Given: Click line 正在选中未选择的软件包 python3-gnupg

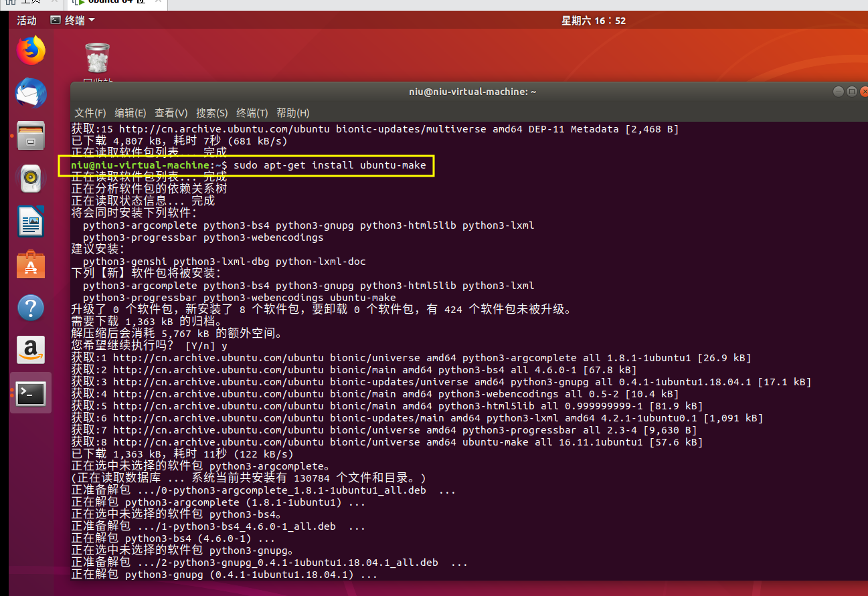Looking at the screenshot, I should pyautogui.click(x=183, y=551).
